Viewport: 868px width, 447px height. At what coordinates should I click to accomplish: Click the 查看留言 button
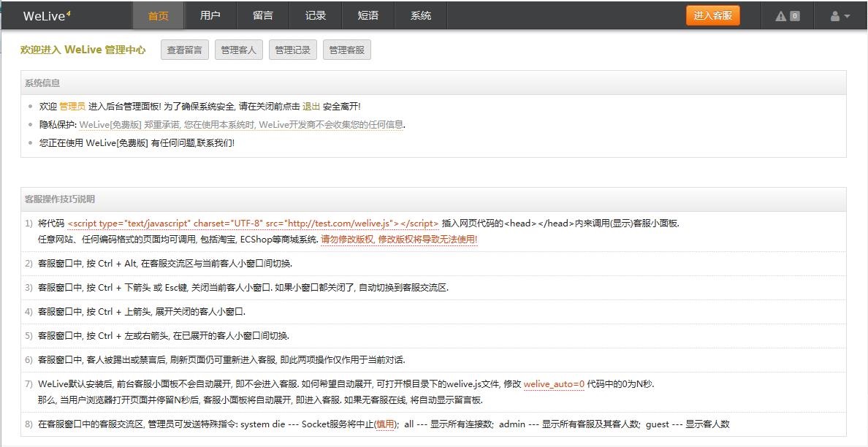tap(184, 50)
